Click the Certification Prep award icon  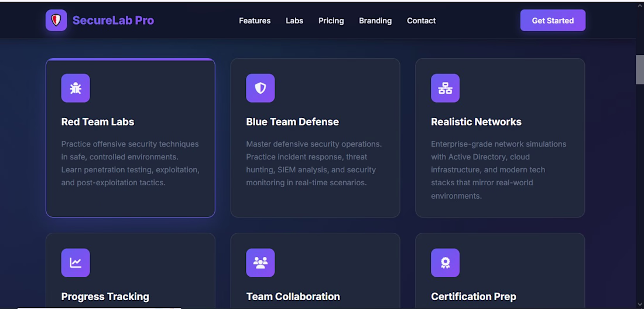[x=445, y=263]
